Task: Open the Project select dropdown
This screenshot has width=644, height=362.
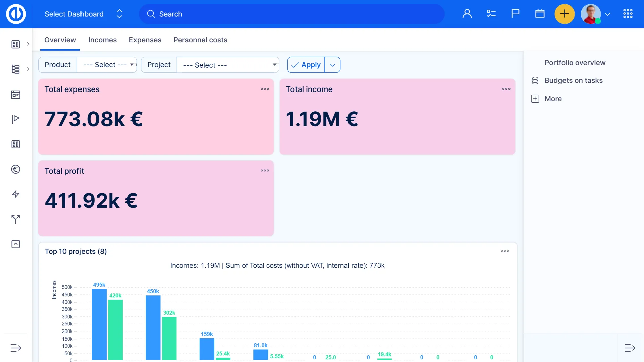Action: [228, 65]
